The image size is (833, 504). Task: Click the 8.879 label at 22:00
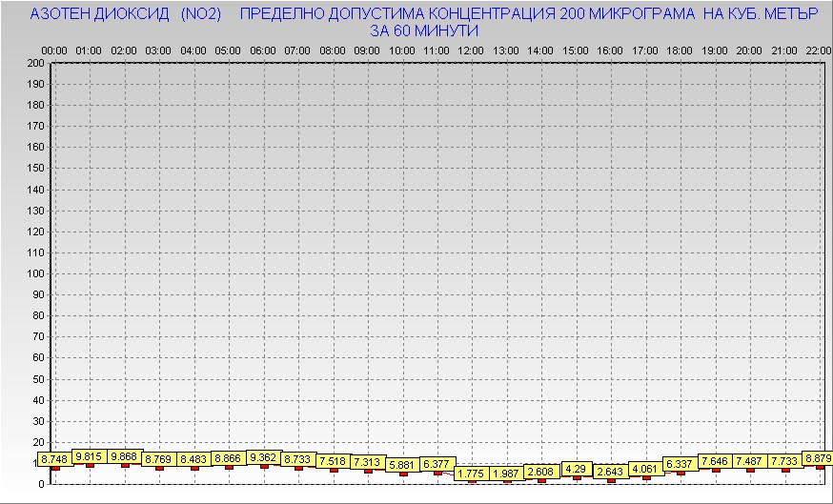click(x=818, y=458)
